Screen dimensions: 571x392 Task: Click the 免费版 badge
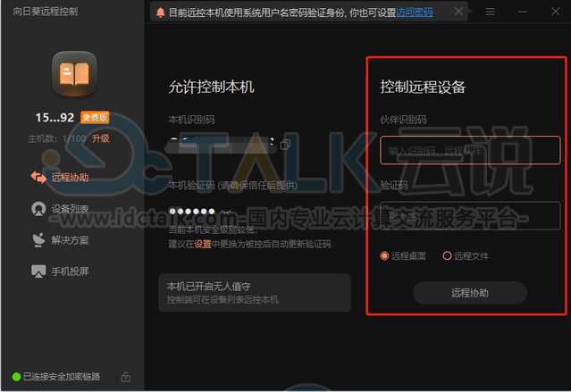click(x=95, y=118)
